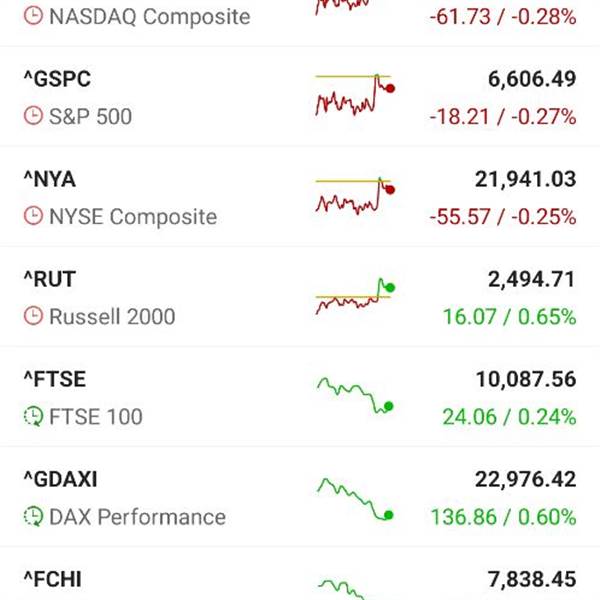Open the ^FTSE sparkline chart
Screen dimensions: 600x600
[x=354, y=395]
